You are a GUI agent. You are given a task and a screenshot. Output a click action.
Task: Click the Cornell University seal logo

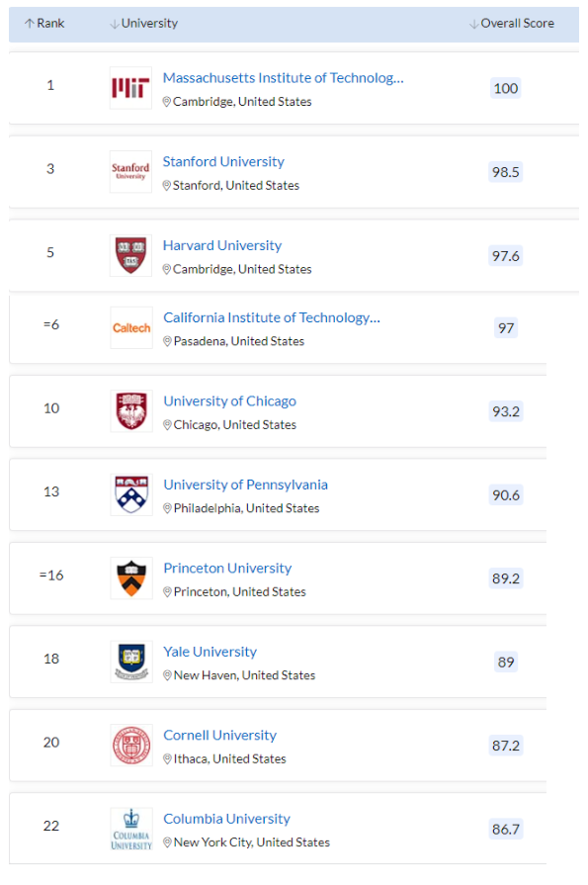[130, 745]
